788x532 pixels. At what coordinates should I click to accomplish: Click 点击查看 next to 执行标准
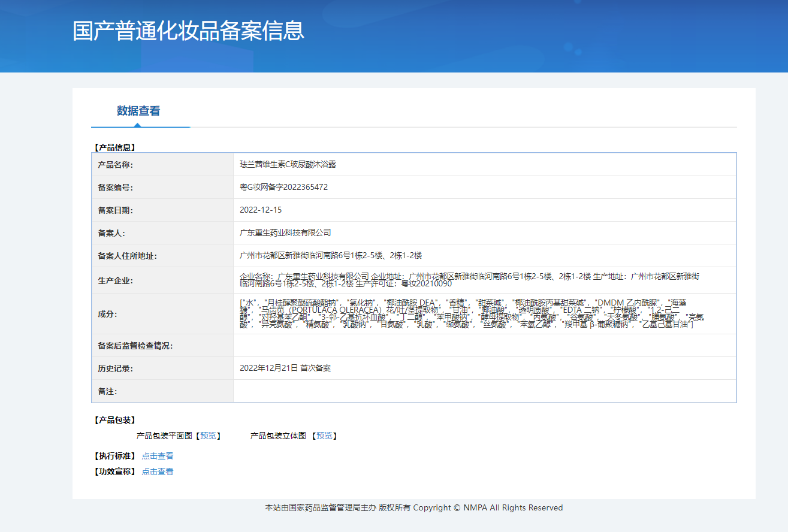pos(158,456)
